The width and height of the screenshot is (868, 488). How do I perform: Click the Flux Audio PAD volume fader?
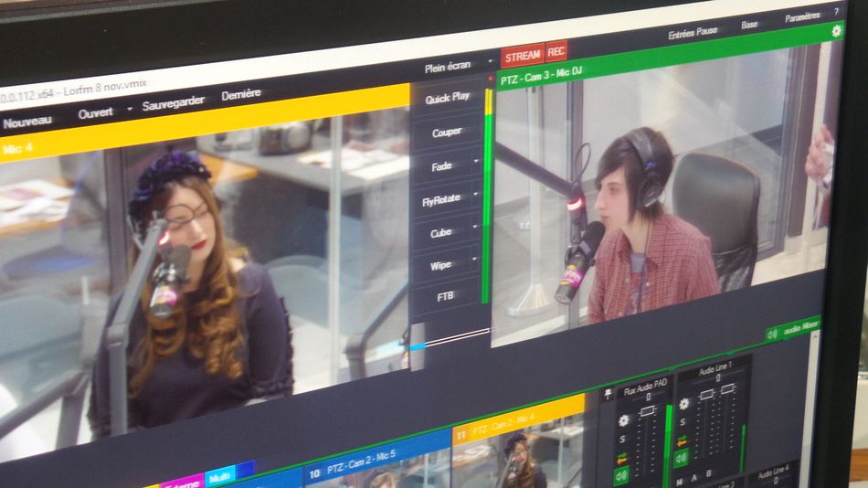647,412
